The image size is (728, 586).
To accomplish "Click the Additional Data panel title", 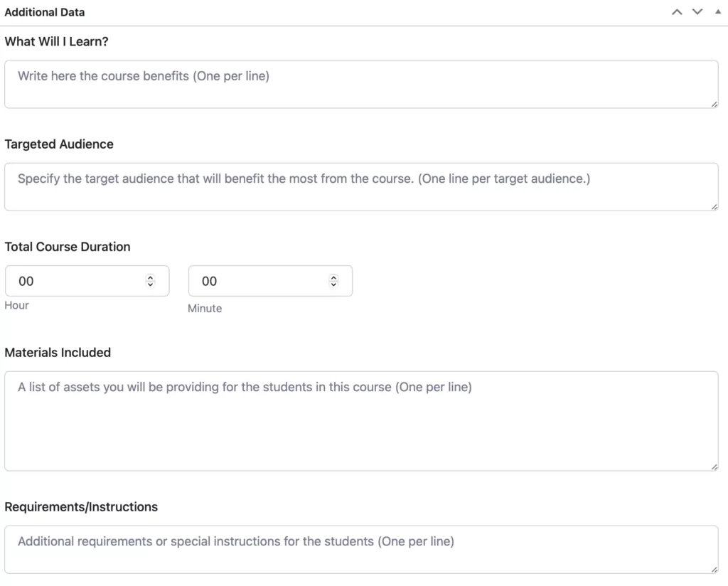I will 45,12.
